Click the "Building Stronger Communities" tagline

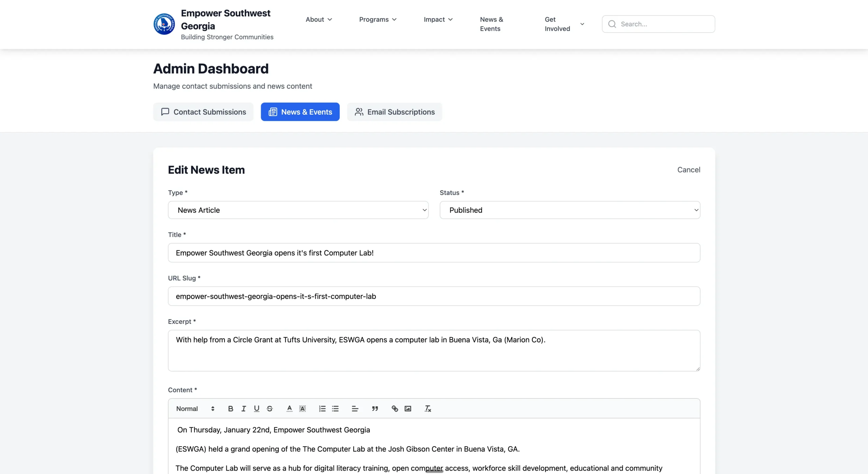coord(227,37)
